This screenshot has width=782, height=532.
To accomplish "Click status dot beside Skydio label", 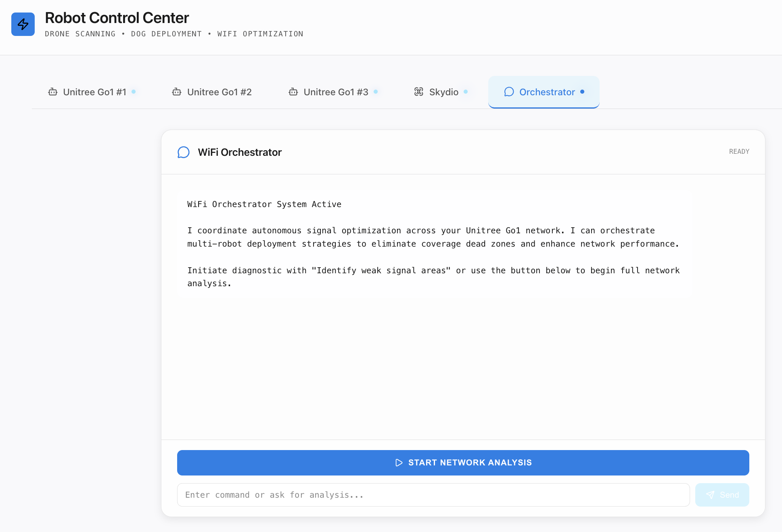I will [x=466, y=92].
